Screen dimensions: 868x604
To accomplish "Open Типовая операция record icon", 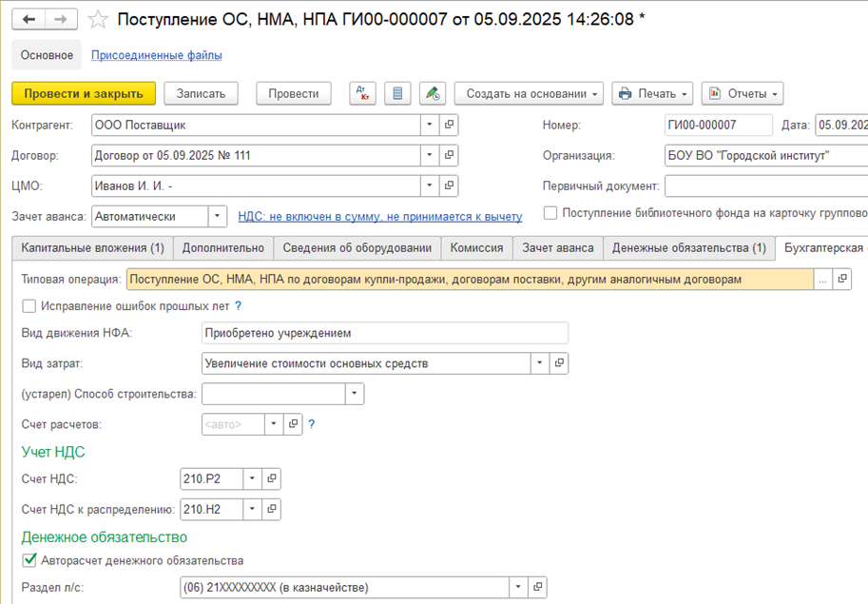I will point(842,279).
